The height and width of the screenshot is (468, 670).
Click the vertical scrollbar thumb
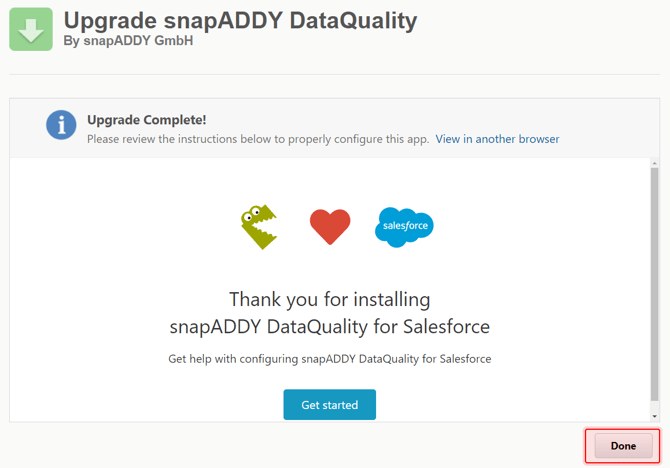tap(654, 284)
